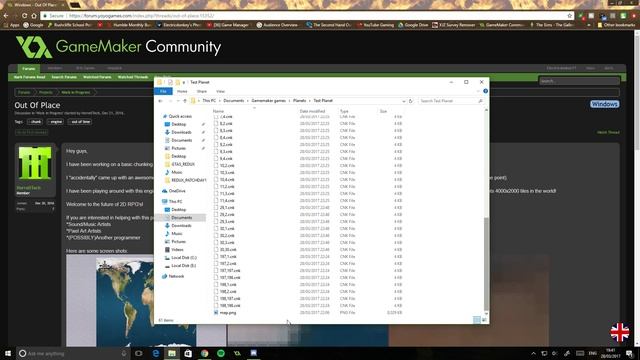Click the Explorer vertical scrollbar
The height and width of the screenshot is (360, 640).
486,264
